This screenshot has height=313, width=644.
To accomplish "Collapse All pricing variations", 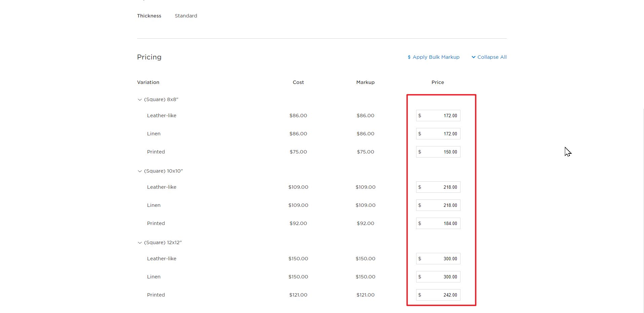I will pyautogui.click(x=489, y=57).
